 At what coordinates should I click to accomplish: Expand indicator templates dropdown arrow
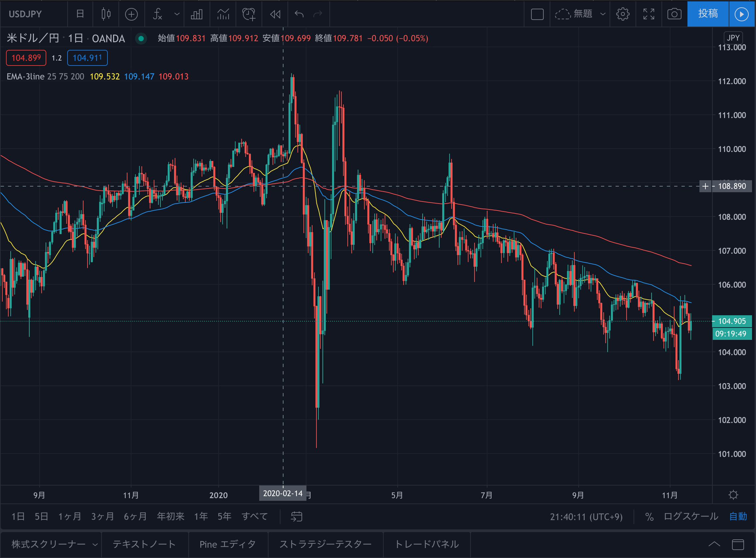pyautogui.click(x=177, y=14)
